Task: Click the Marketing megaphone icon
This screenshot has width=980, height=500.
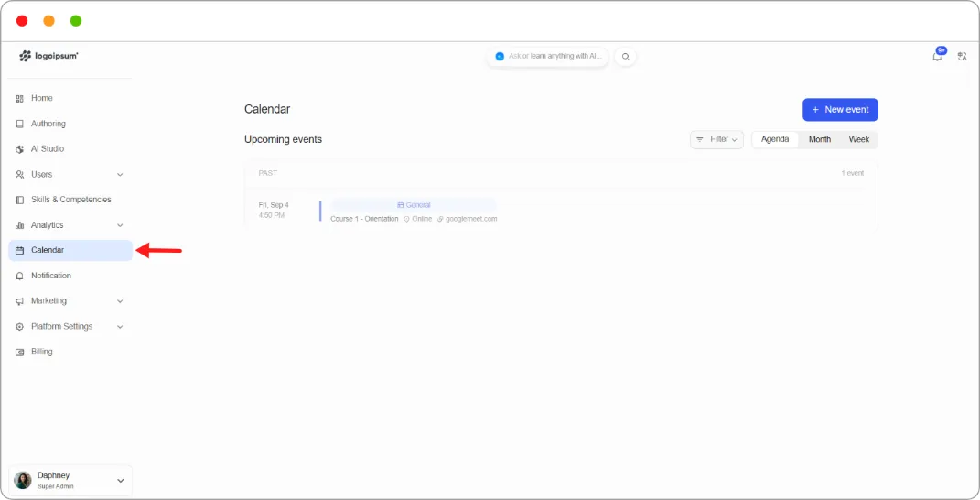Action: [19, 301]
